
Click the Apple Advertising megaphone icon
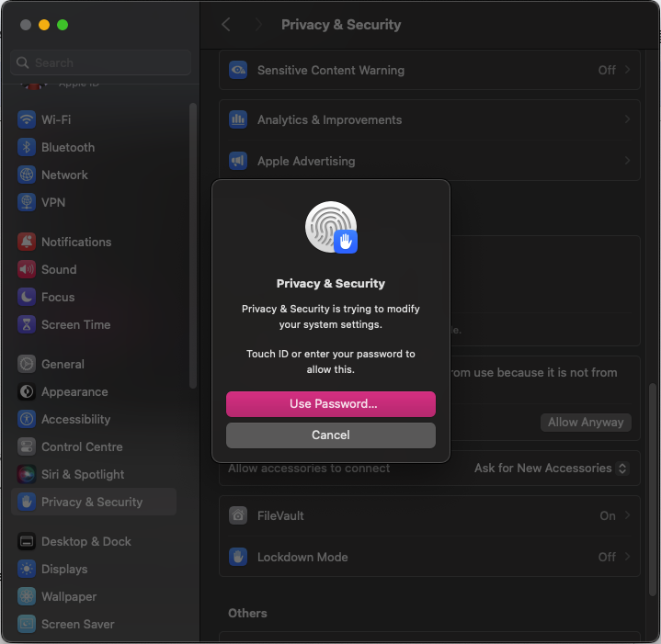(x=238, y=161)
